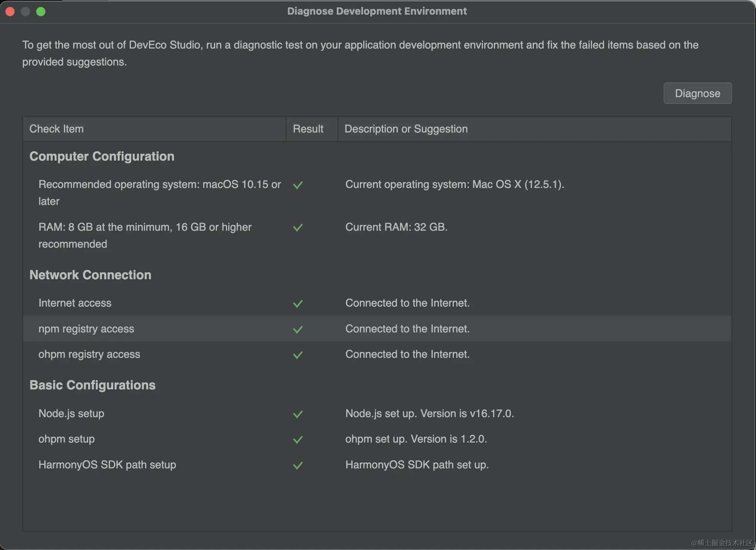756x550 pixels.
Task: Click the ohpm registry access check mark
Action: pyautogui.click(x=298, y=355)
